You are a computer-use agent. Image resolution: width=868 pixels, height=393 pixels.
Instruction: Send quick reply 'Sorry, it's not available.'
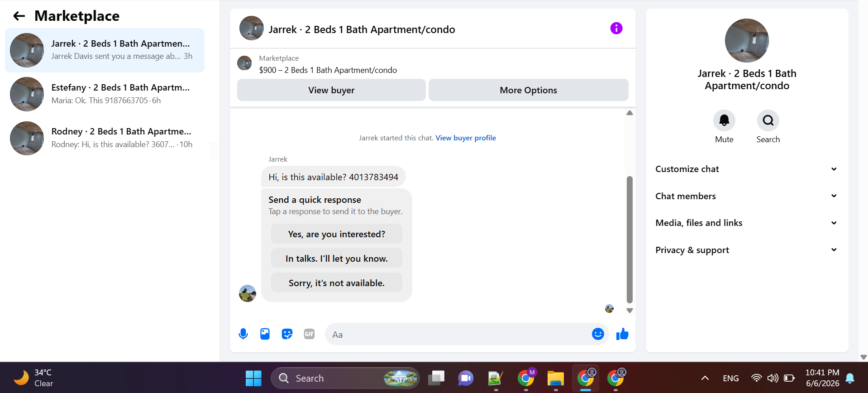coord(336,283)
